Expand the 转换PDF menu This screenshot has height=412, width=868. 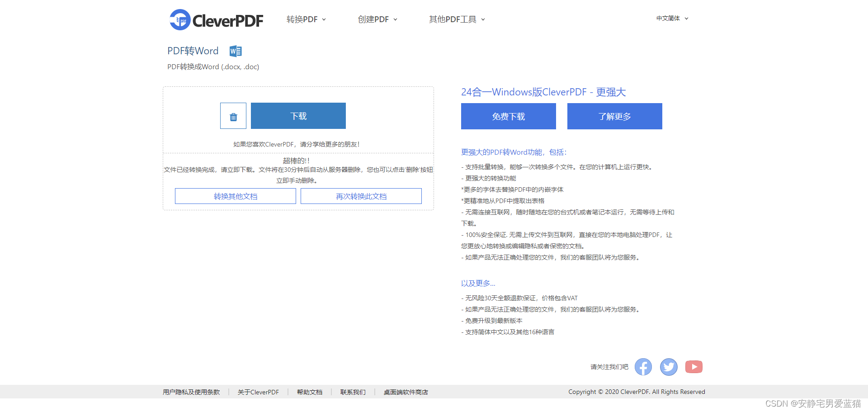[306, 19]
